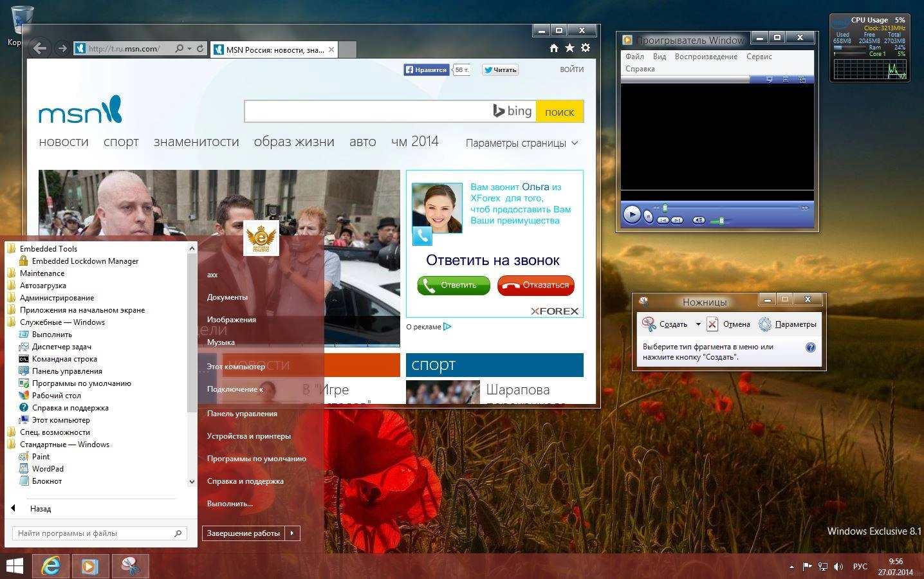Open the shutdown options arrow next to Завершение работы
Viewport: 924px width, 579px height.
292,533
